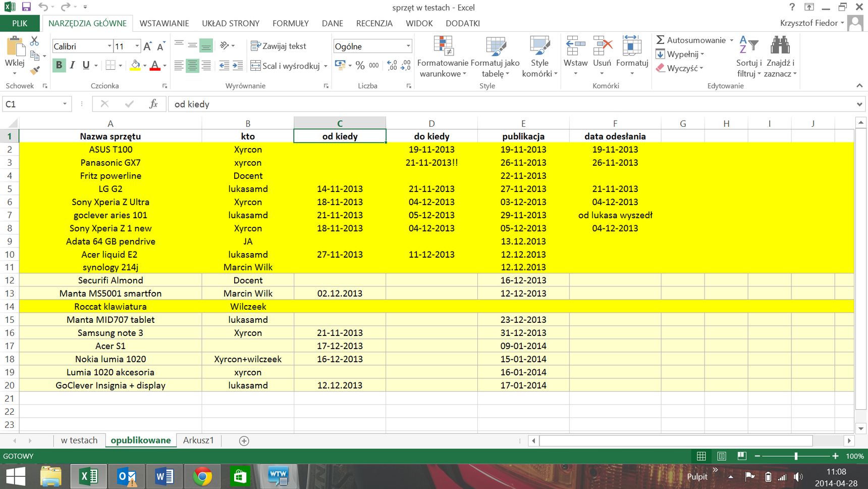This screenshot has height=489, width=868.
Task: Click the Format Painter brush icon
Action: [x=35, y=70]
